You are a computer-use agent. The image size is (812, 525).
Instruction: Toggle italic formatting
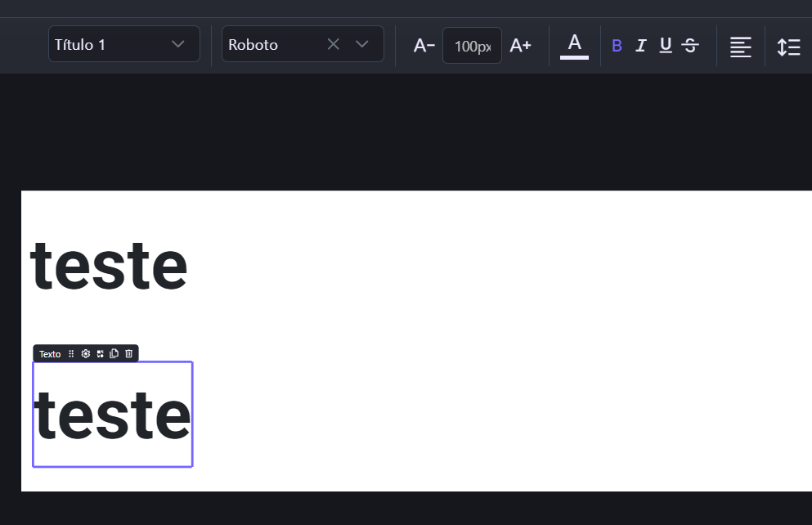(641, 46)
